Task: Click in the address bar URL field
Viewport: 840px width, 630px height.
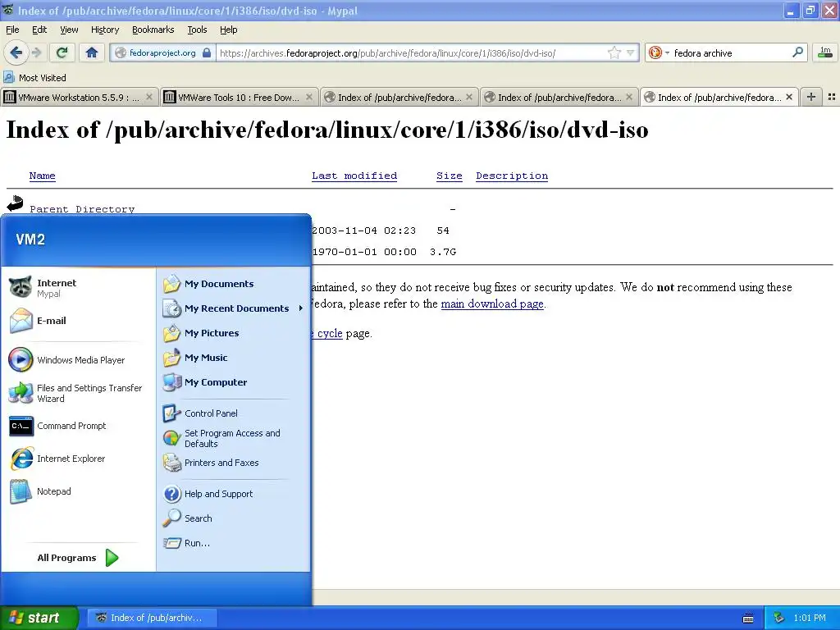Action: click(x=410, y=52)
